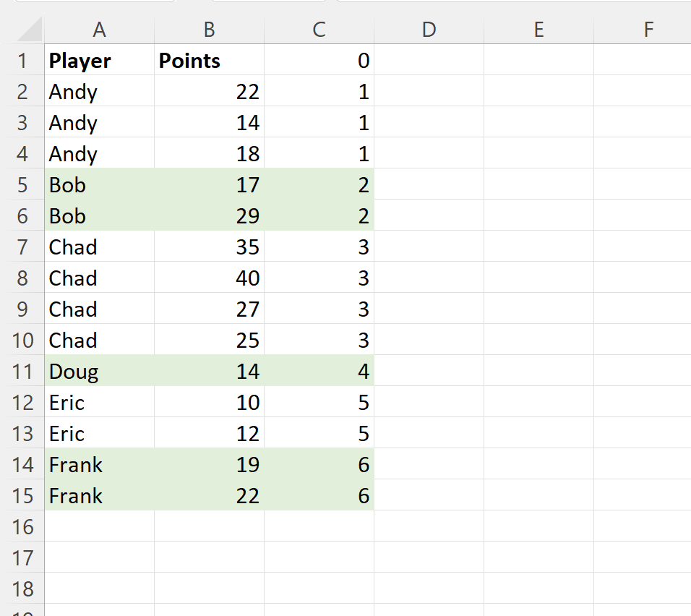Click Eric's score of 10
Screen dimensions: 691x616
(209, 402)
